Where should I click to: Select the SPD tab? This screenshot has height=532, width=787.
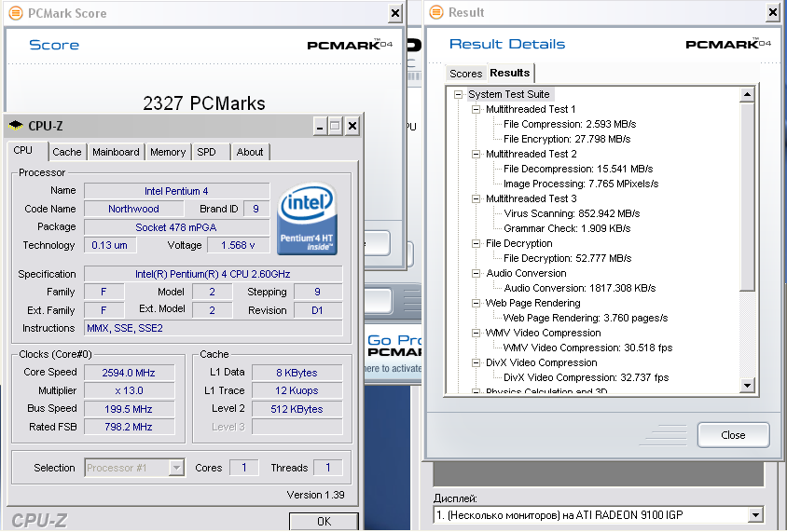tap(206, 152)
